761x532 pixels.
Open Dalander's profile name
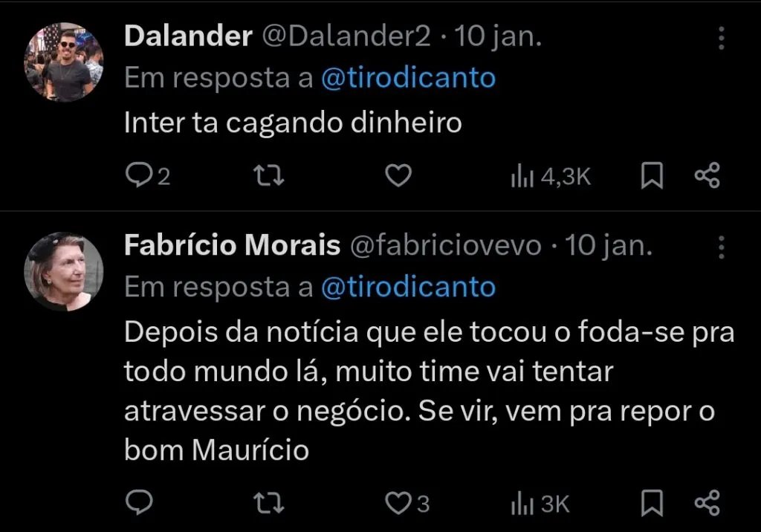tap(188, 35)
